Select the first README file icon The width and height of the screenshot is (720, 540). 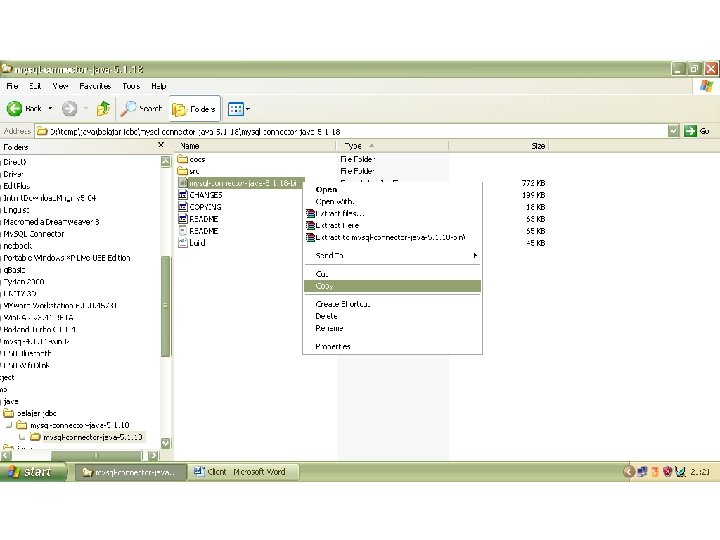[183, 219]
